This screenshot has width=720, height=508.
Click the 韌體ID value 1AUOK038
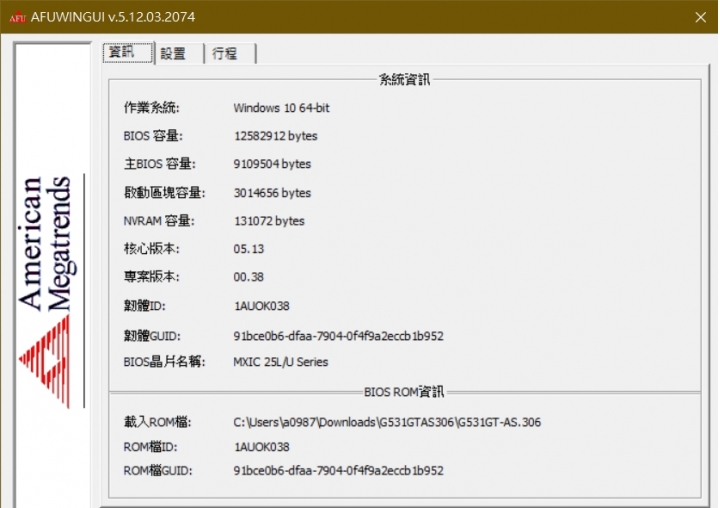tap(262, 306)
